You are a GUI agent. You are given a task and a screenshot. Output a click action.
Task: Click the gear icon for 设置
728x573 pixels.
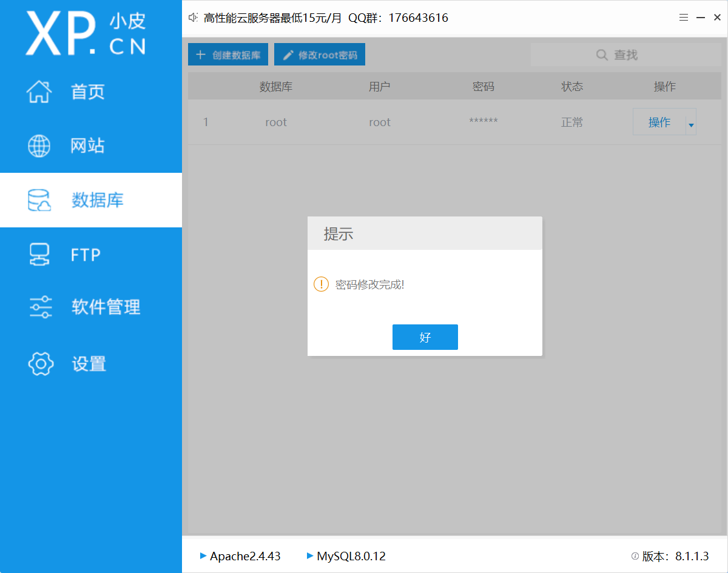coord(41,363)
